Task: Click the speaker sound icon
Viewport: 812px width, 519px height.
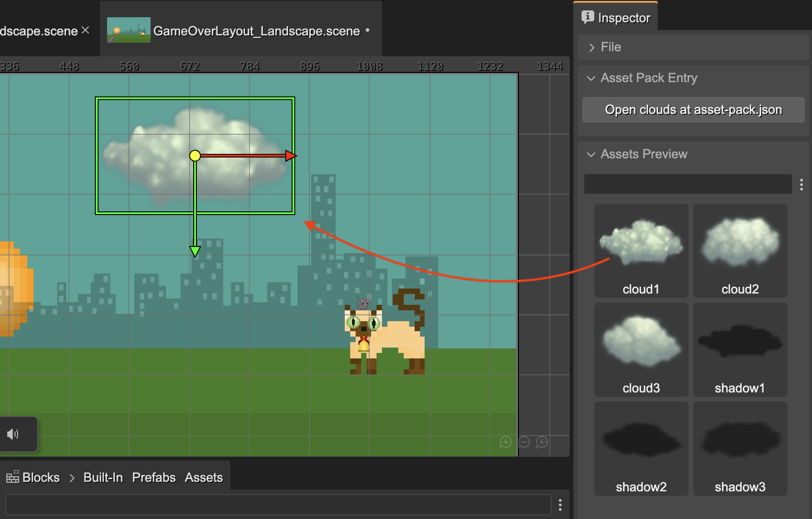Action: (x=13, y=434)
